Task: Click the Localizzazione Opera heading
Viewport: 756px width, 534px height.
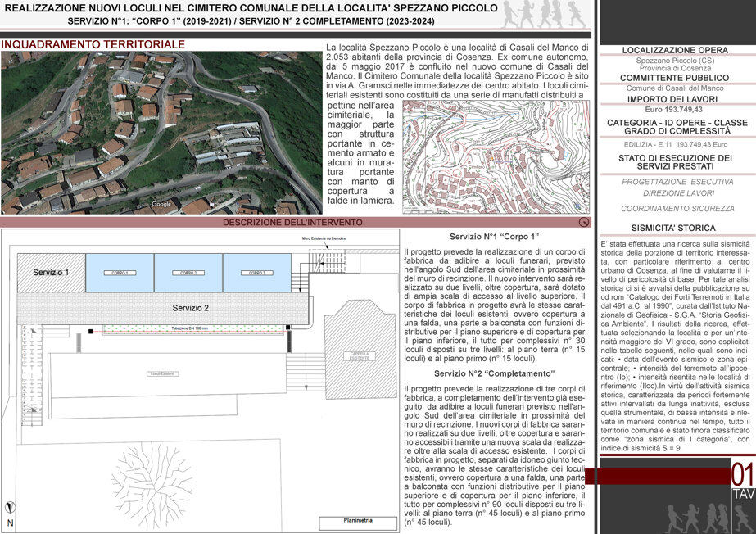Action: tap(675, 50)
